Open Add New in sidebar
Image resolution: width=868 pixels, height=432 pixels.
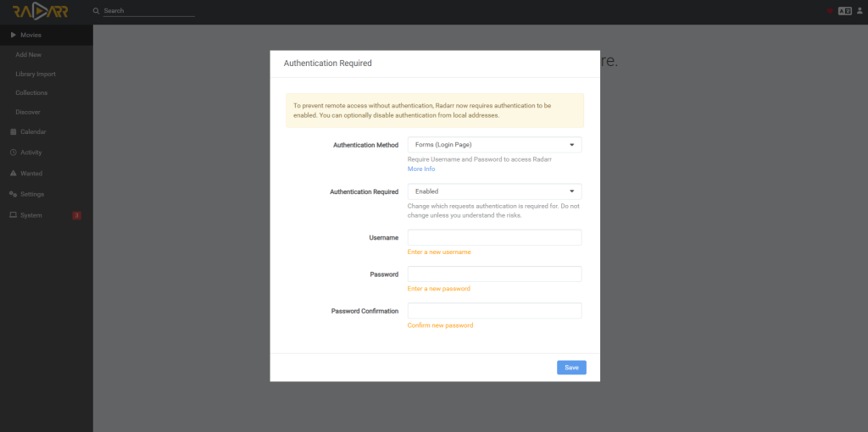coord(29,54)
